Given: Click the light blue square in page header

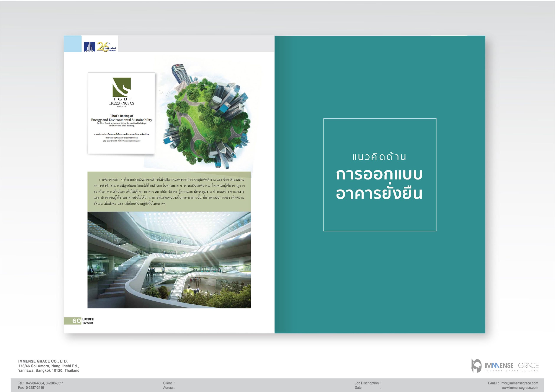Looking at the screenshot, I should click(x=72, y=44).
